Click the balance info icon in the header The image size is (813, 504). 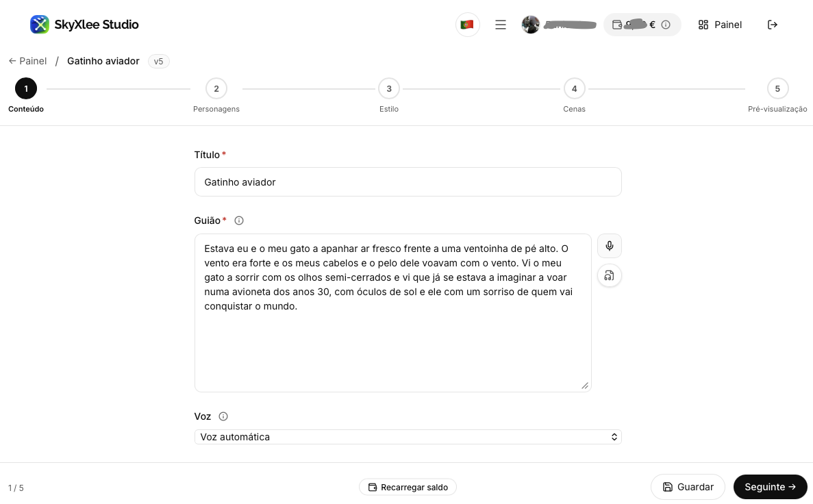(x=666, y=25)
